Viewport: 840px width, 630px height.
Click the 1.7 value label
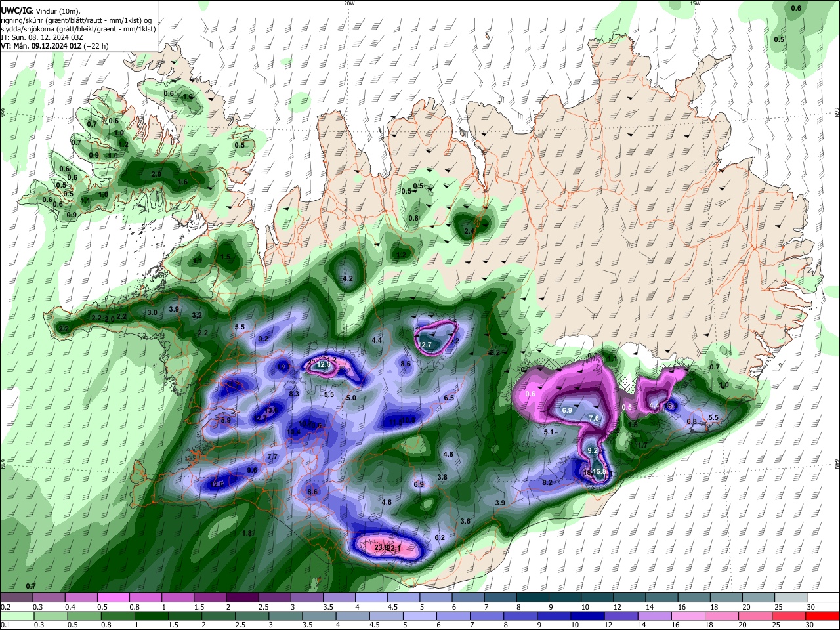642,445
